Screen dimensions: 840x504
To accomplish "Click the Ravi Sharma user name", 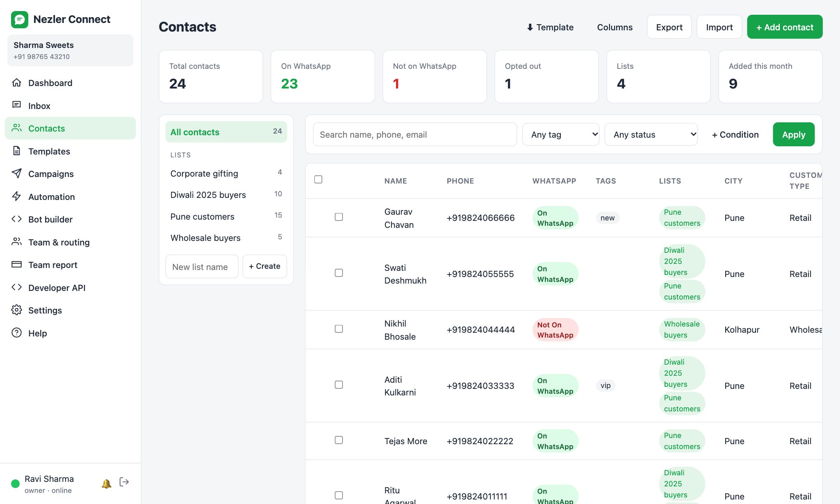I will (x=49, y=479).
